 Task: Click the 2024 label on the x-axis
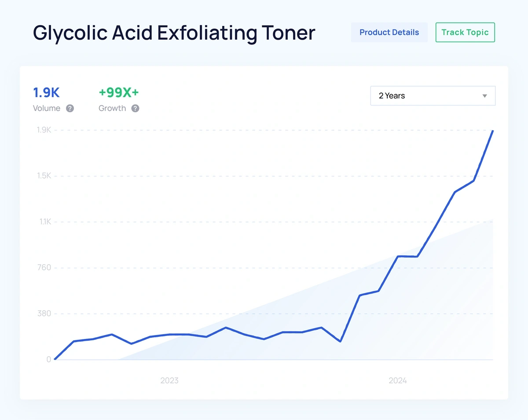pos(398,380)
